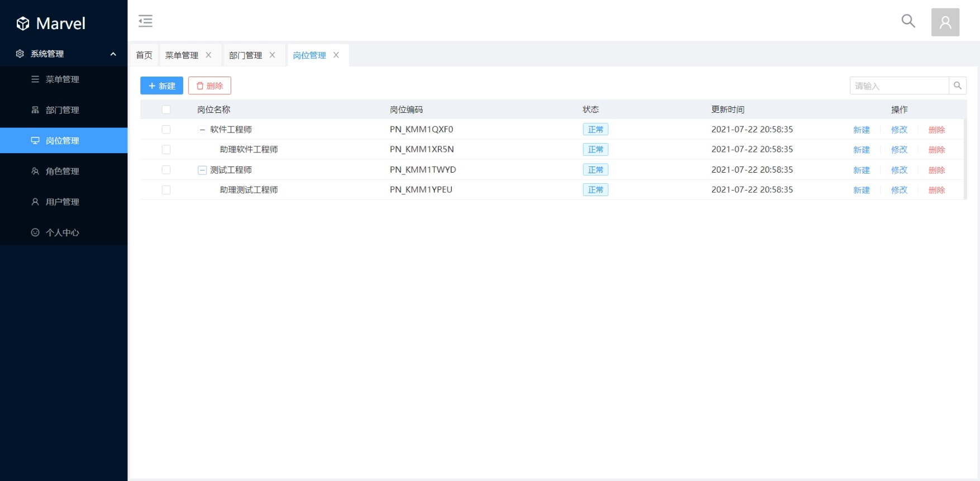The height and width of the screenshot is (481, 980).
Task: Click position code PN_KMM1YPEU
Action: pyautogui.click(x=421, y=190)
